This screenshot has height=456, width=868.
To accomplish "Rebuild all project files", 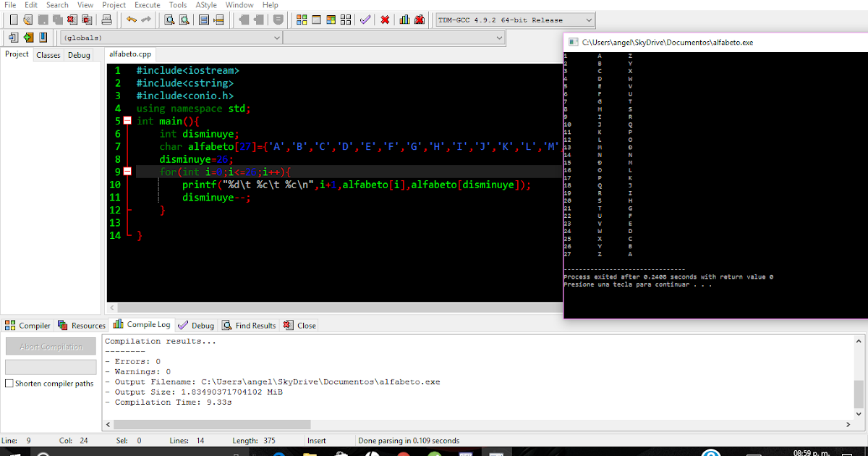I will (345, 20).
